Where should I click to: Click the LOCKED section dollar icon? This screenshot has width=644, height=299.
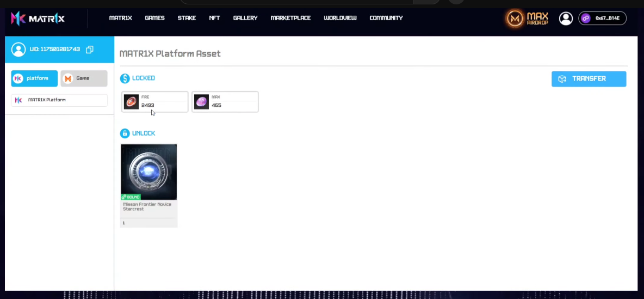click(125, 78)
